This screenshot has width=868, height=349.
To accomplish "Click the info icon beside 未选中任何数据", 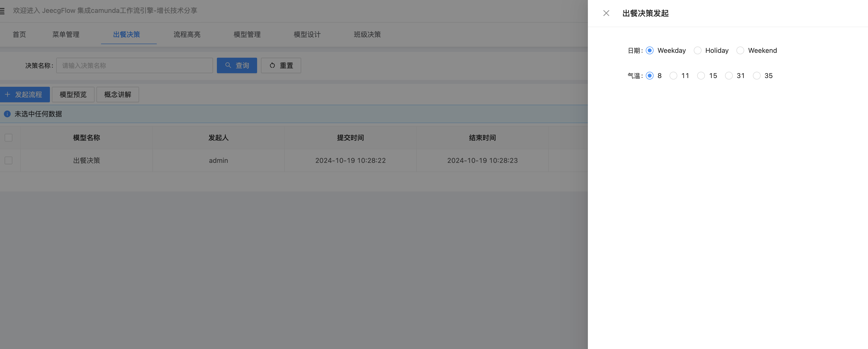I will click(x=7, y=114).
